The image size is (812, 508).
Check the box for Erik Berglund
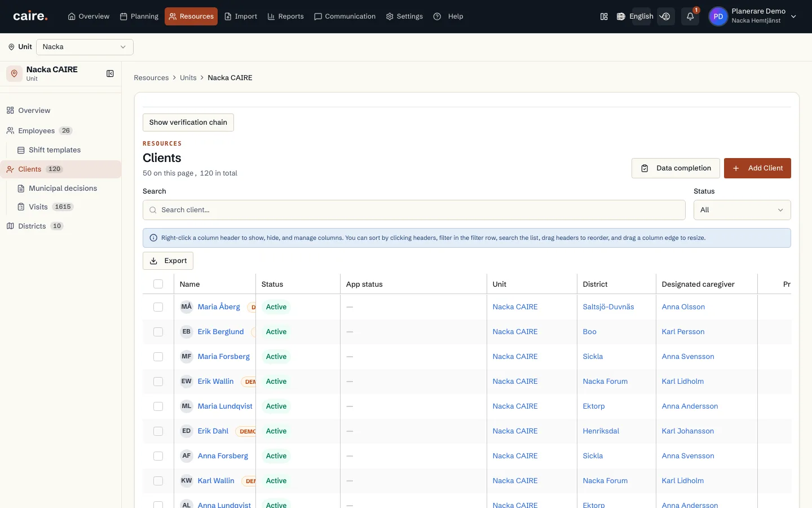click(158, 332)
